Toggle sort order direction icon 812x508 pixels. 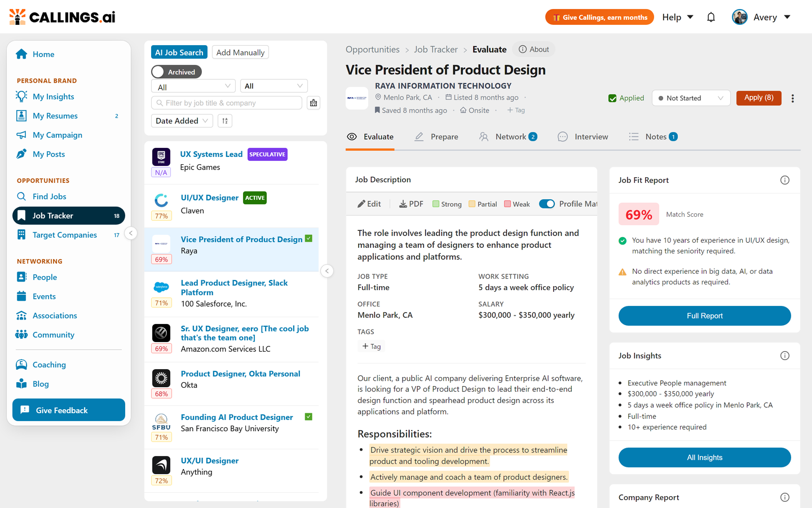(225, 121)
